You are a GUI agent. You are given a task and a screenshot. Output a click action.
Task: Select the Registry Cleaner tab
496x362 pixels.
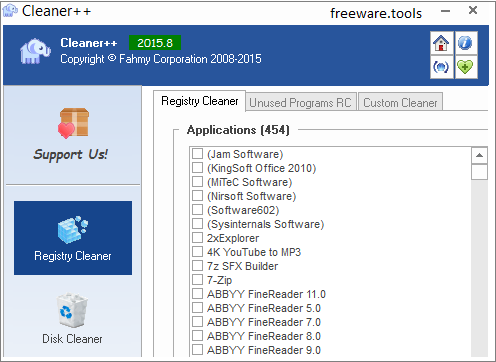(x=200, y=101)
